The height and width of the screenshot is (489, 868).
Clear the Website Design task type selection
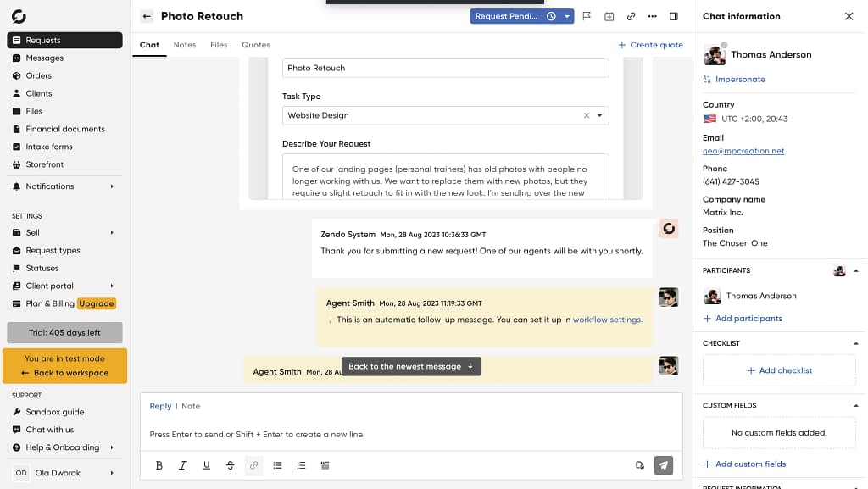tap(587, 115)
